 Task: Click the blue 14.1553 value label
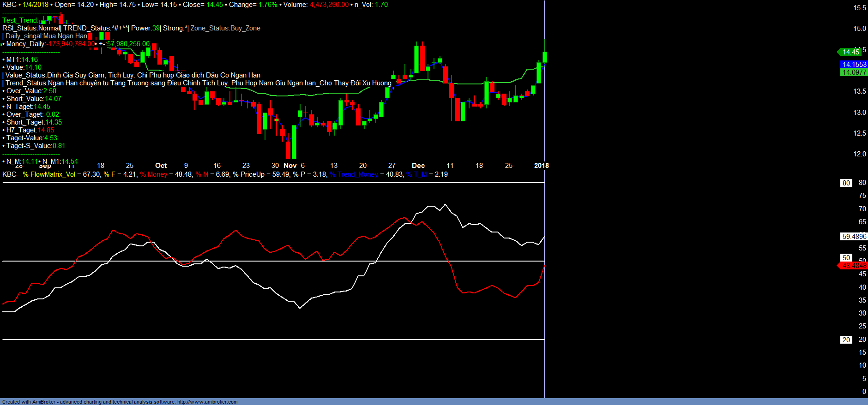click(854, 65)
